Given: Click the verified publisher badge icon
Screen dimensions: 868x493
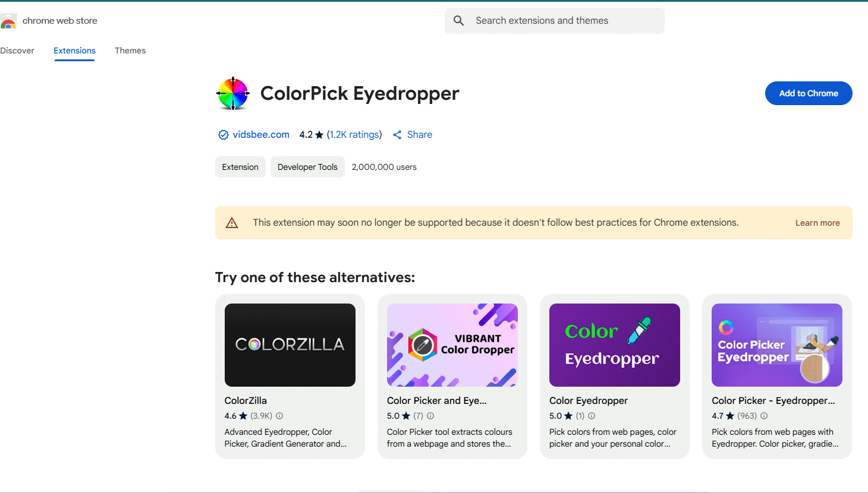Looking at the screenshot, I should pos(223,134).
